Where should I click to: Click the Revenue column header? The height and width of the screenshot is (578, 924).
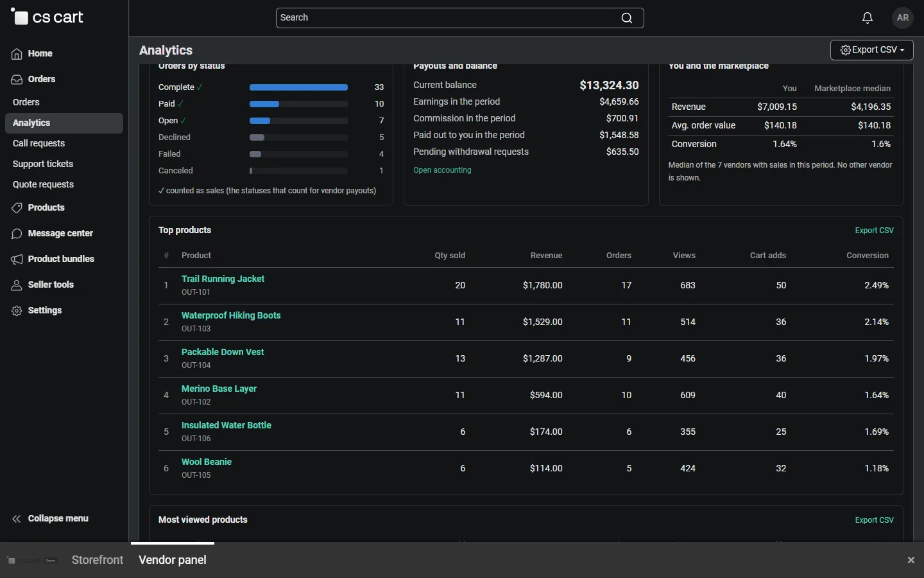[x=546, y=256]
